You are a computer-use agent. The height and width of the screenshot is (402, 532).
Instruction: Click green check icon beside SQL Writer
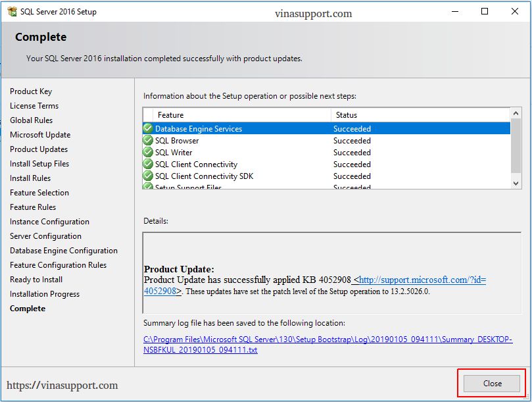point(148,152)
